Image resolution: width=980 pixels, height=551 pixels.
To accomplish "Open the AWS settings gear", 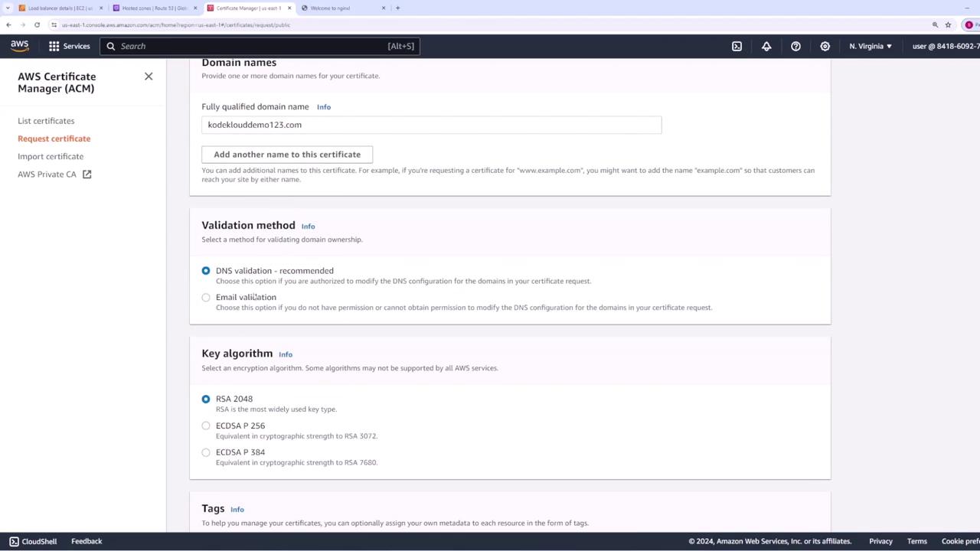I will (825, 46).
